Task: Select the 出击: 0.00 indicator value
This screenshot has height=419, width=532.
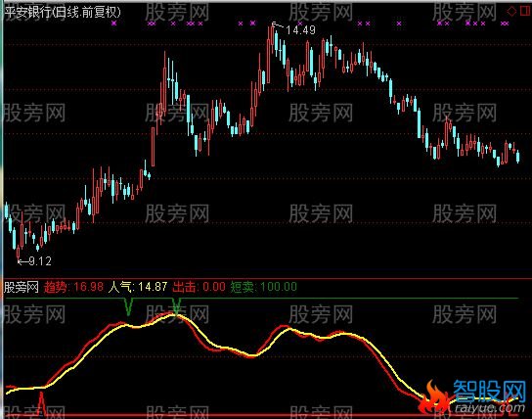Action: point(199,287)
